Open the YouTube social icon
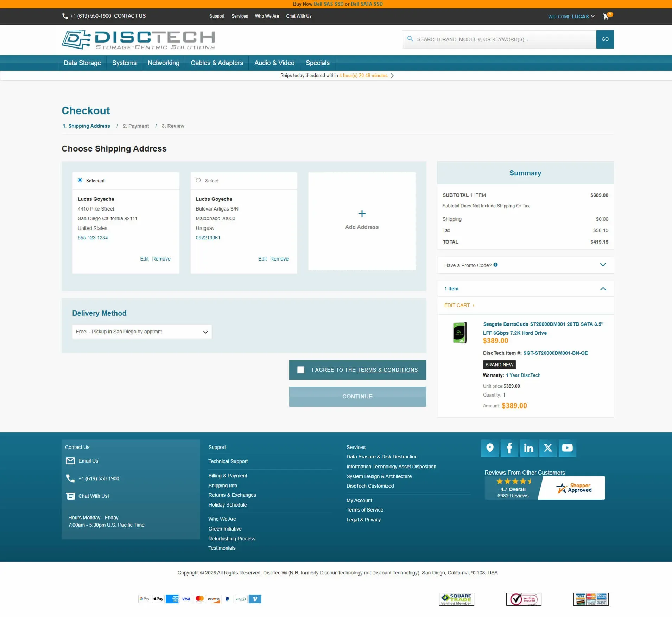The height and width of the screenshot is (617, 672). [567, 448]
